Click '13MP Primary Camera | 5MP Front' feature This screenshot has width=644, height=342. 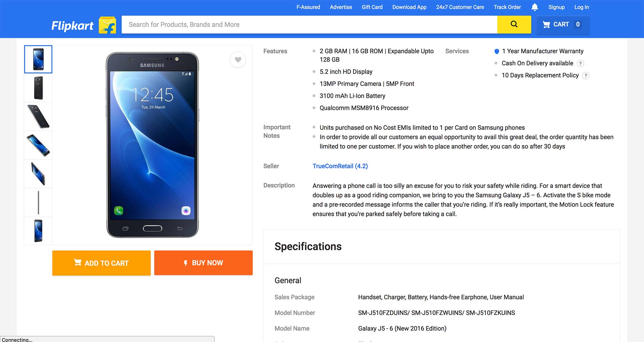(367, 84)
